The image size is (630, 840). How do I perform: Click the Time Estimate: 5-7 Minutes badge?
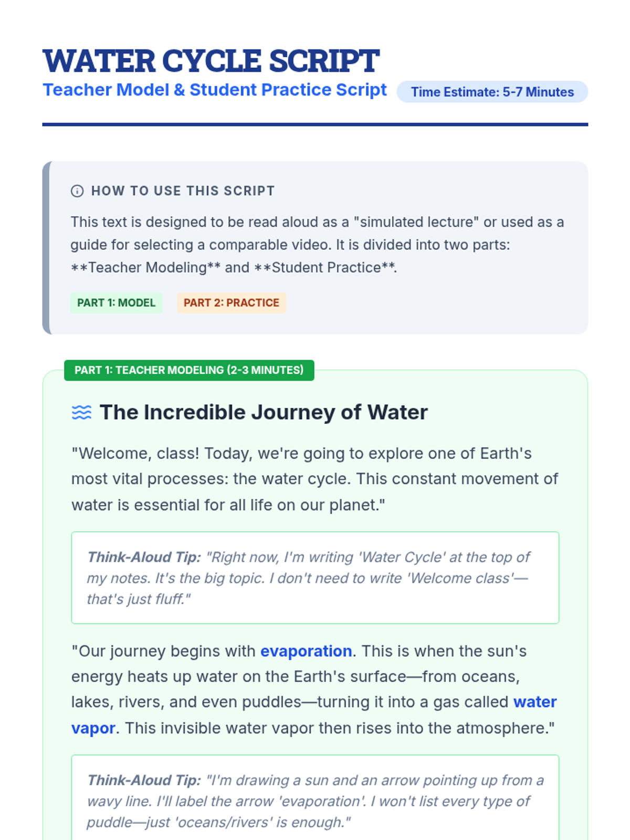pyautogui.click(x=492, y=92)
